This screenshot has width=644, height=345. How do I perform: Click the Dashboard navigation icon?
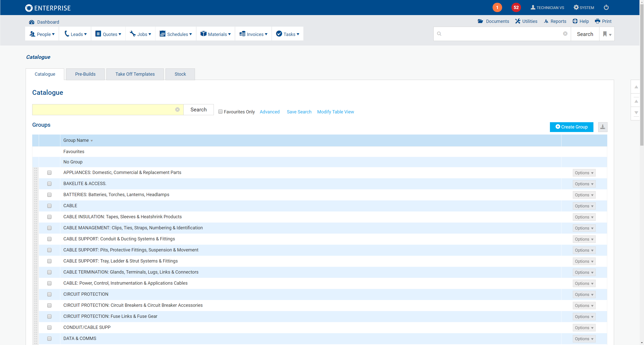[32, 22]
